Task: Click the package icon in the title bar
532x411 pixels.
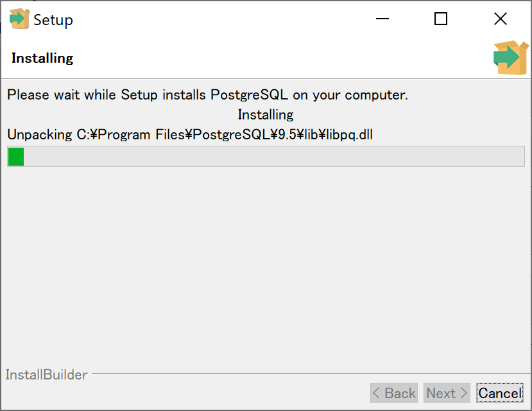Action: (19, 19)
